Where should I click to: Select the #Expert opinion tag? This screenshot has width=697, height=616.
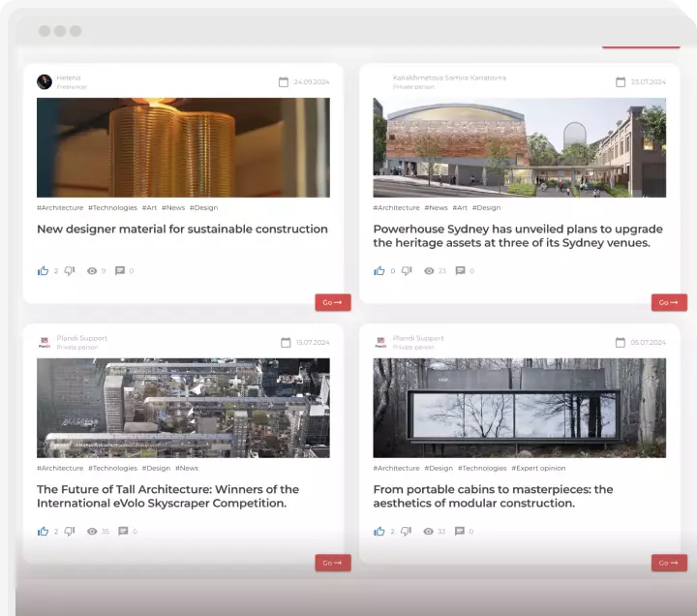click(538, 468)
